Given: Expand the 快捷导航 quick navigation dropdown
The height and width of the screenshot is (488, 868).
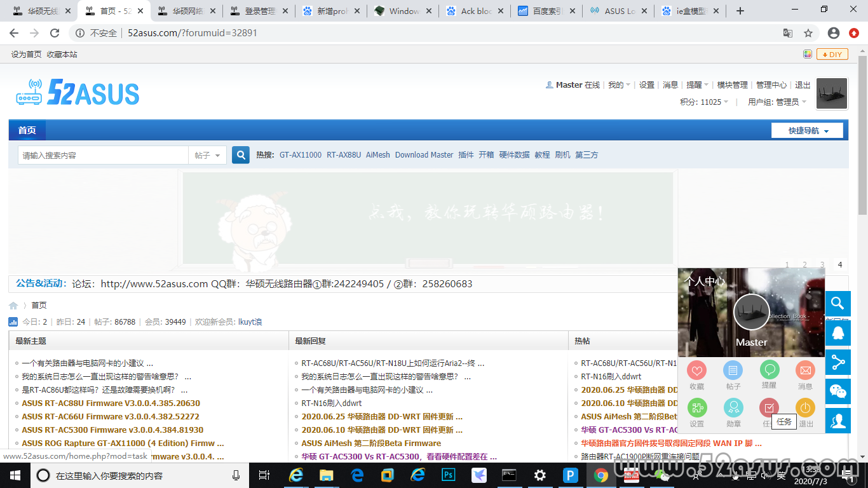Looking at the screenshot, I should [807, 130].
